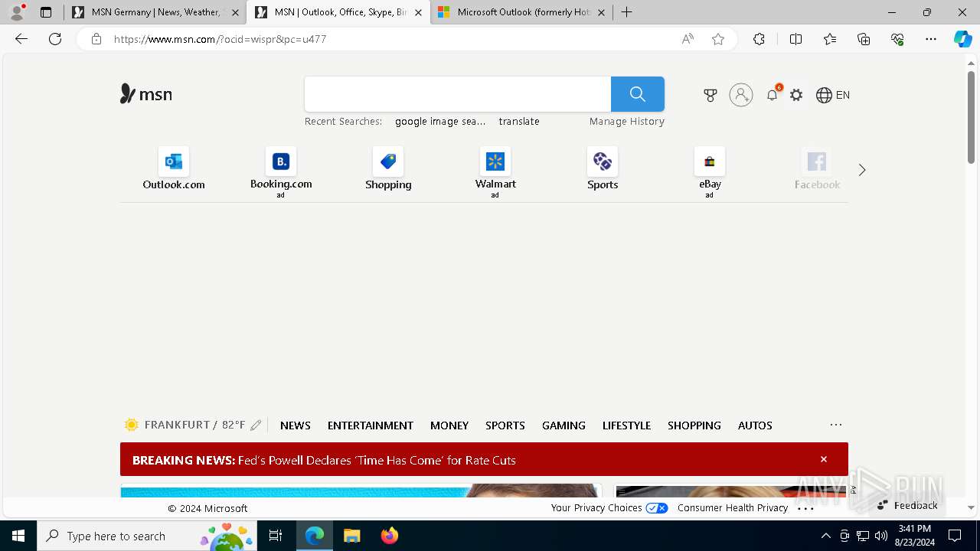This screenshot has width=980, height=551.
Task: Open Shopping shortcut tile
Action: pos(388,169)
